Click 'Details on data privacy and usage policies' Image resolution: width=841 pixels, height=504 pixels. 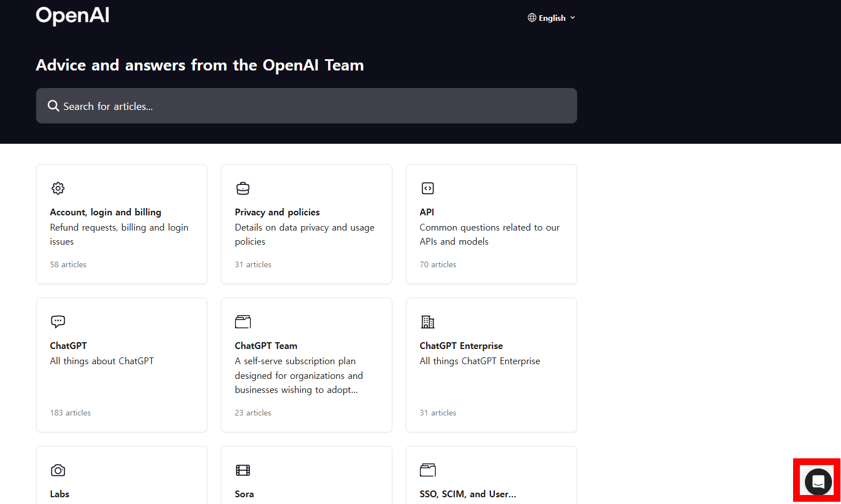[x=304, y=235]
